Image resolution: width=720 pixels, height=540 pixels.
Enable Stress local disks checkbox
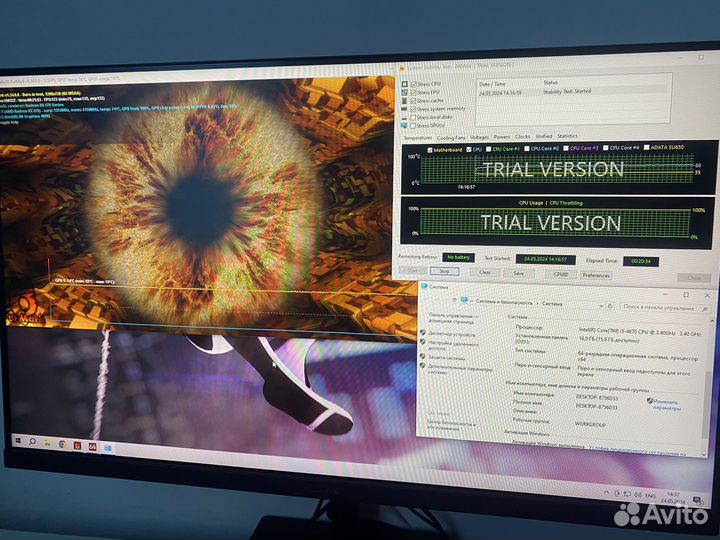click(413, 117)
